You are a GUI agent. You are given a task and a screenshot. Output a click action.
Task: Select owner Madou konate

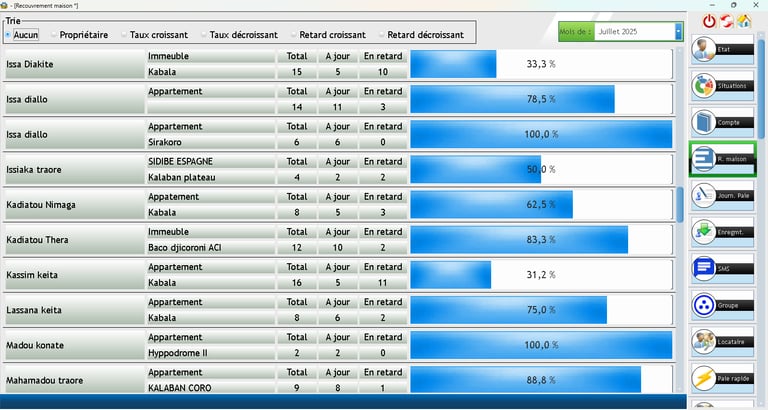pyautogui.click(x=75, y=345)
